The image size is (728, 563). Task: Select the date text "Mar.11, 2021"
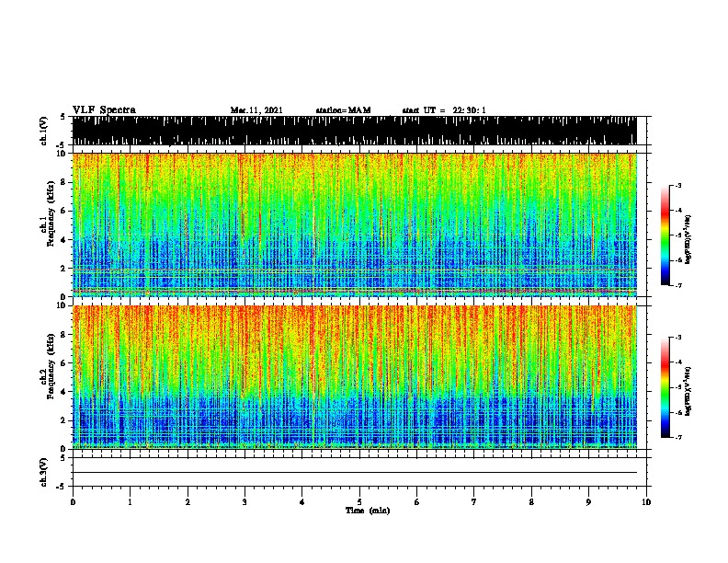point(256,110)
